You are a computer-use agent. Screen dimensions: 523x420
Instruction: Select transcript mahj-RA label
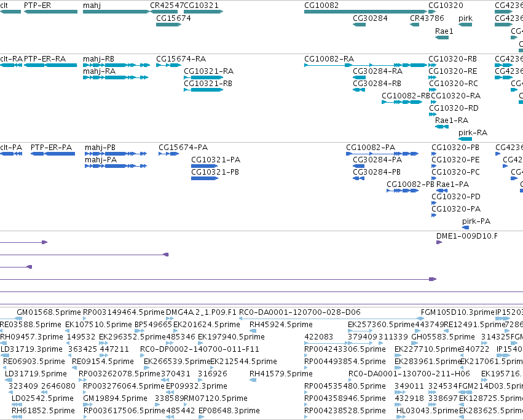99,71
